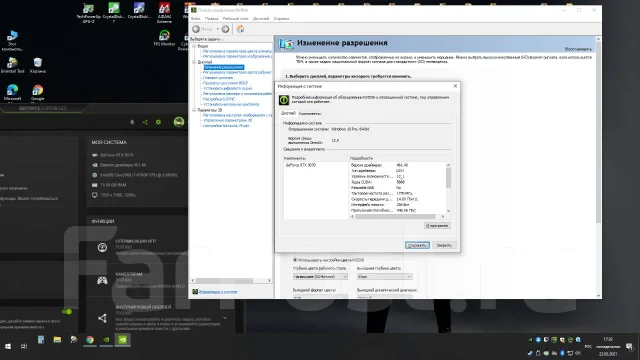Open the desktop color depth dropdown
The width and height of the screenshot is (640, 360).
[320, 277]
